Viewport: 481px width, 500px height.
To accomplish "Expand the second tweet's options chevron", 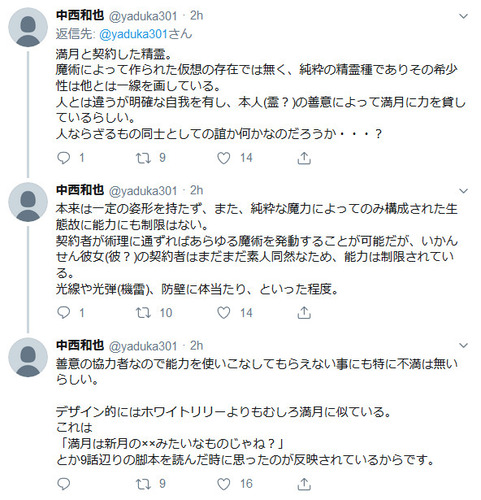I will pos(463,191).
